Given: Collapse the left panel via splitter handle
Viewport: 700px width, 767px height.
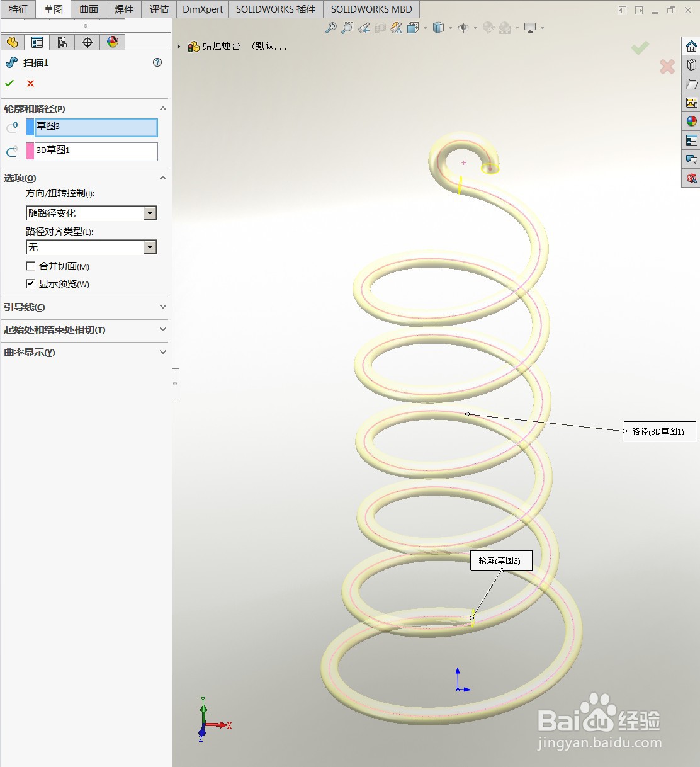Looking at the screenshot, I should pos(176,383).
